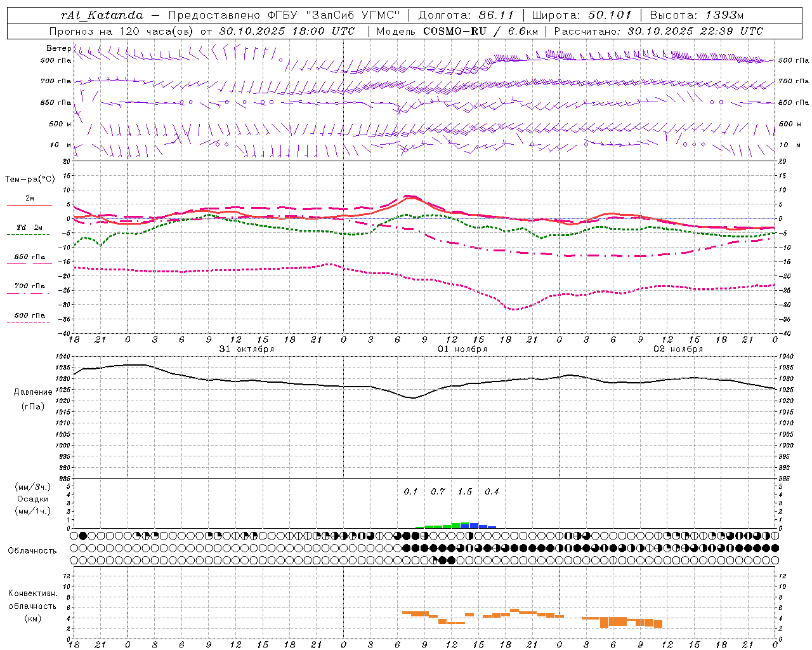812x650 pixels.
Task: Click the Тем-ра(°C) temperature panel label
Action: tap(30, 180)
